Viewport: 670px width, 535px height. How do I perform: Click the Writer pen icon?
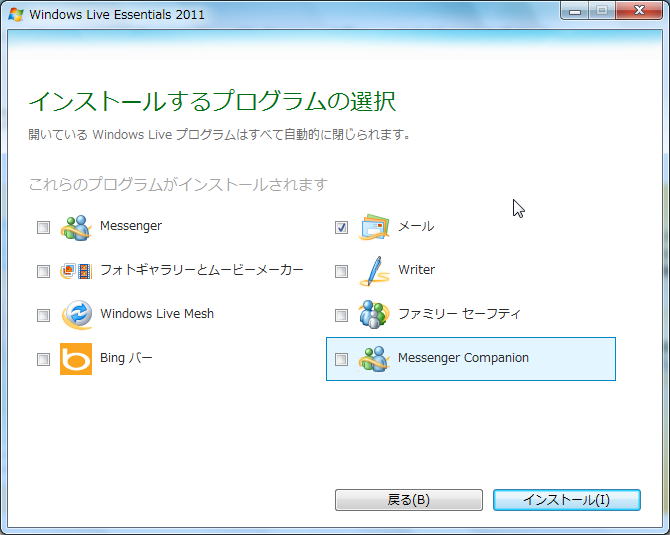374,271
